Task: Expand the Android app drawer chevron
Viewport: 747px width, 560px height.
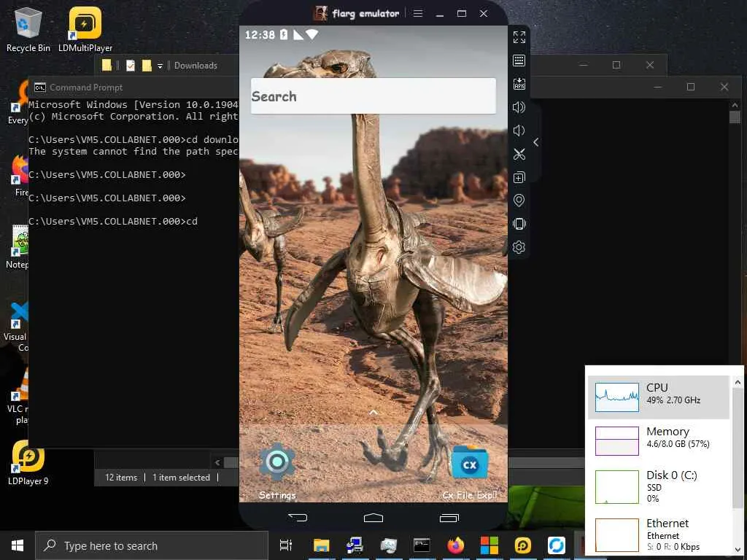Action: click(373, 413)
